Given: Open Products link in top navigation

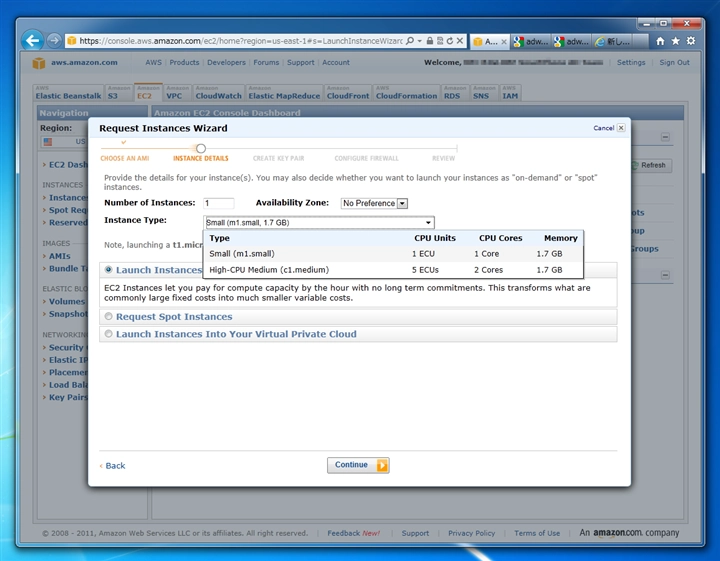Looking at the screenshot, I should [x=184, y=62].
